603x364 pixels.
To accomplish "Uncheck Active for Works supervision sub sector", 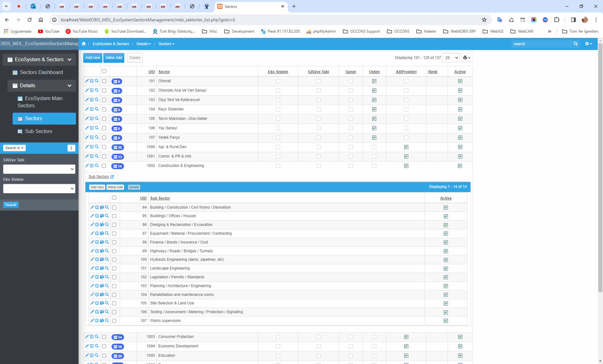I will [446, 321].
